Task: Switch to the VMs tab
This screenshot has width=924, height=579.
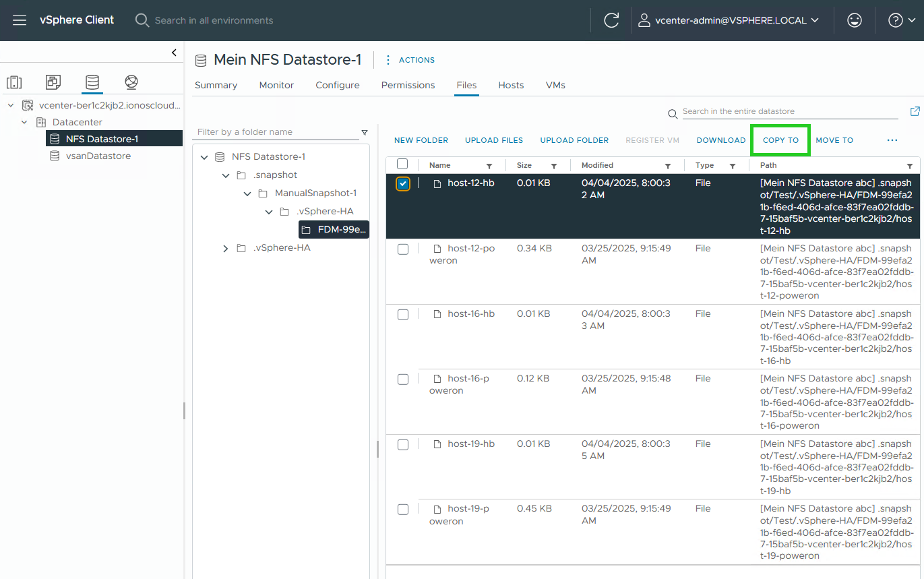Action: 555,86
